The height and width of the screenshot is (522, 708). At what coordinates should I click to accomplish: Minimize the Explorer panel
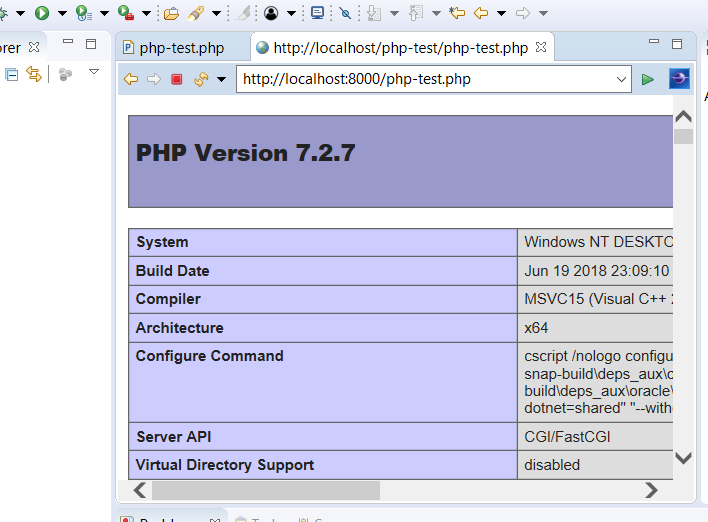pos(68,42)
